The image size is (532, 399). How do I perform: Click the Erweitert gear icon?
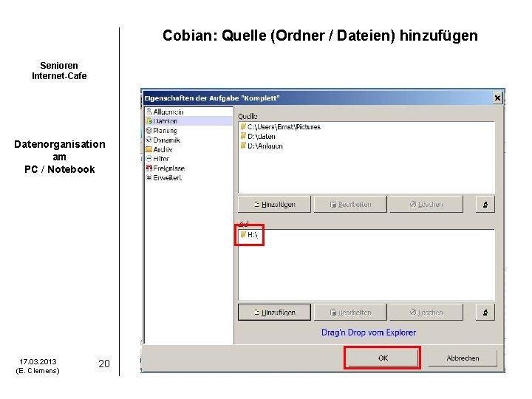point(149,177)
